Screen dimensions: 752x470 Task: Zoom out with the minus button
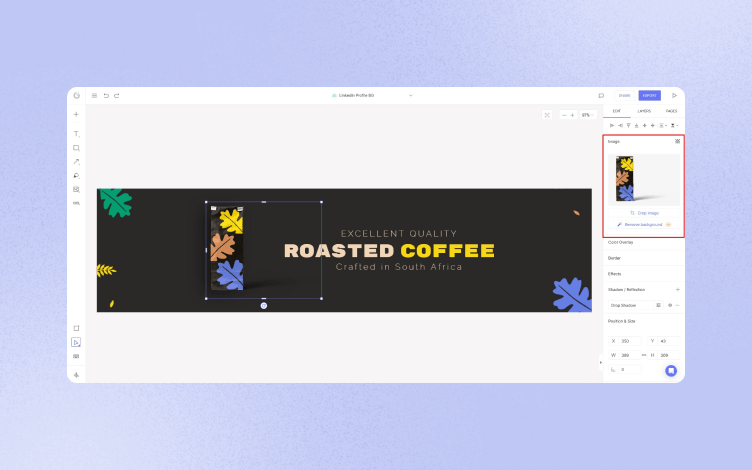coord(564,115)
